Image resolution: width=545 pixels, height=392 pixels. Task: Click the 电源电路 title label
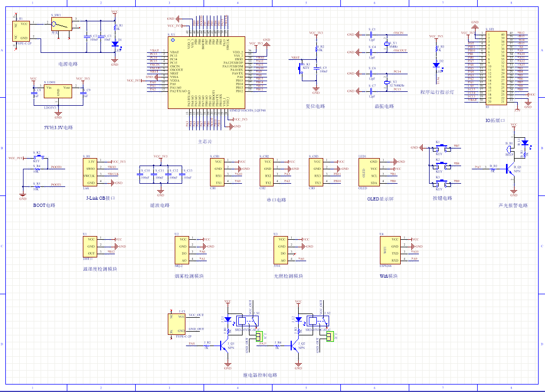click(68, 64)
